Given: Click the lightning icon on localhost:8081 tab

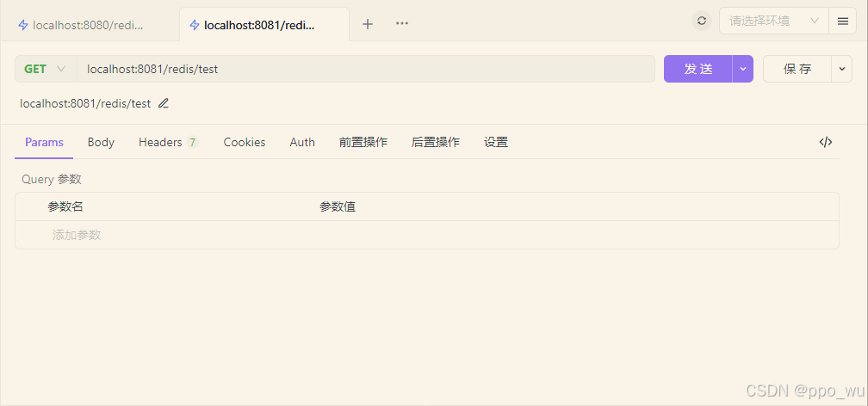Looking at the screenshot, I should [195, 25].
